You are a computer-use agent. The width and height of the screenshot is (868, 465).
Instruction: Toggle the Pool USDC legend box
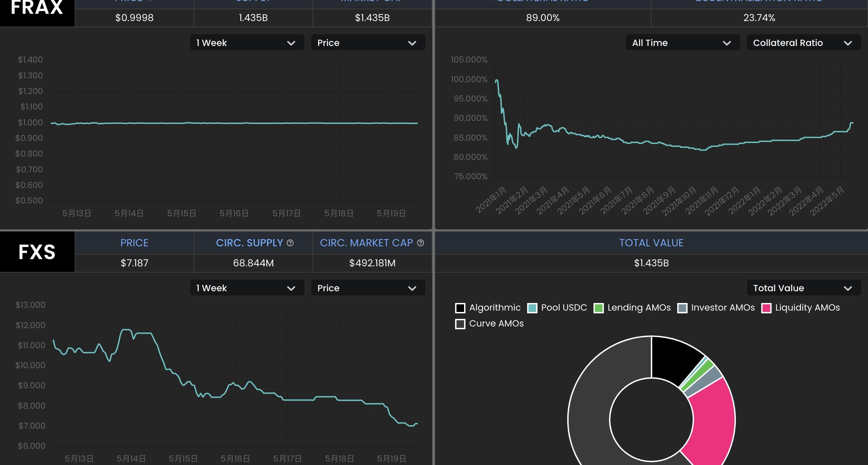point(532,308)
